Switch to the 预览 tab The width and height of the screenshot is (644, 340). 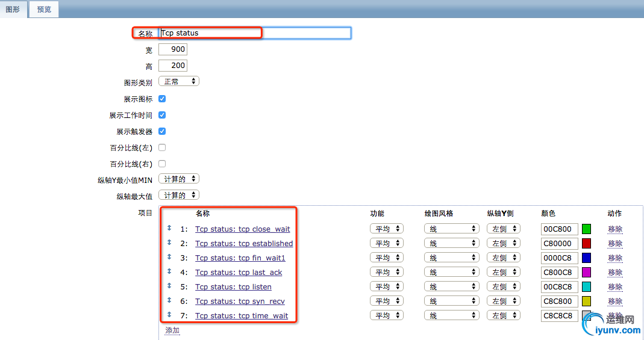[x=44, y=9]
